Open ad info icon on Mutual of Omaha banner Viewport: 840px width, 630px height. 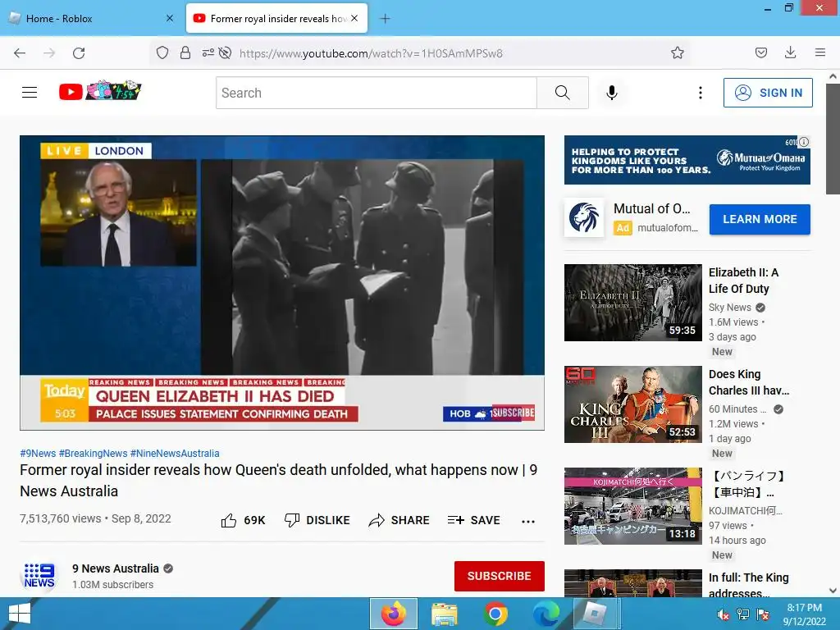pyautogui.click(x=804, y=143)
